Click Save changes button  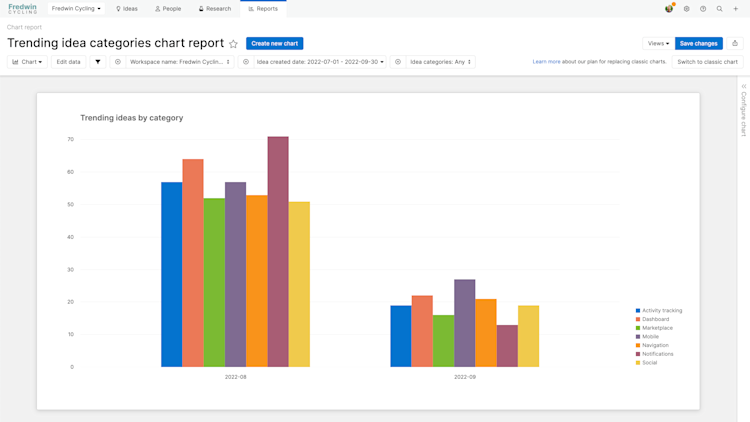tap(698, 44)
